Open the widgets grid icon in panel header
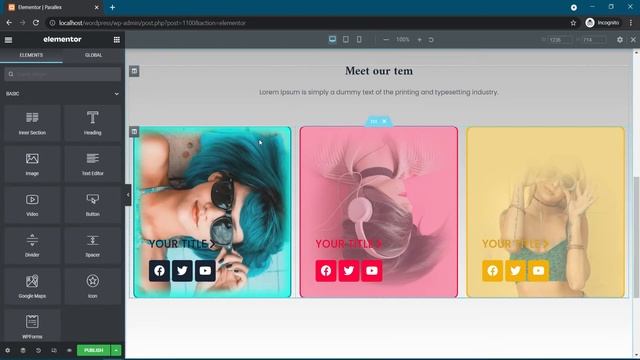Screen dimensions: 640x360 (x=117, y=40)
